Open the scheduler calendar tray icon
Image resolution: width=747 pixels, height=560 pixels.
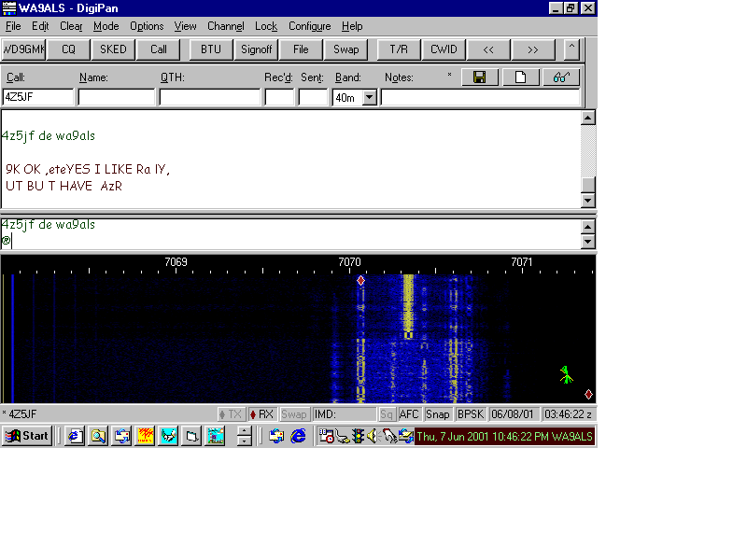point(326,436)
